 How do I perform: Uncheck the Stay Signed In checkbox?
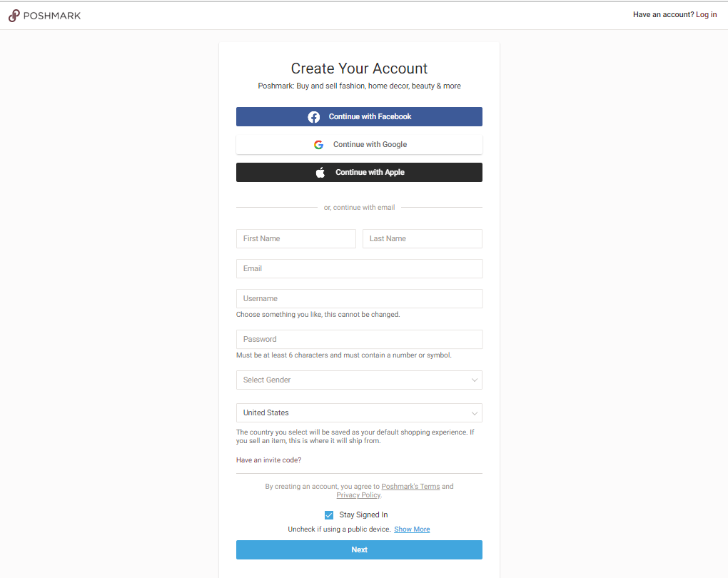[x=329, y=515]
